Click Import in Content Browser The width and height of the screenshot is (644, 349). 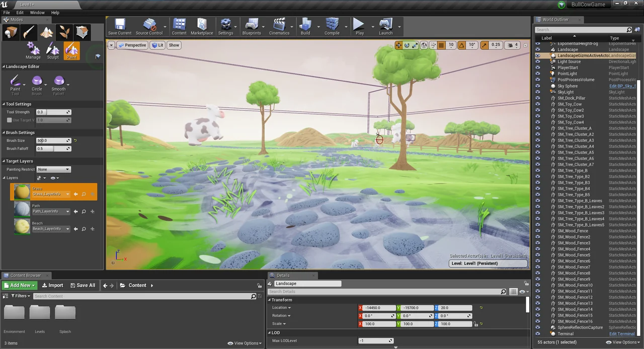click(52, 285)
